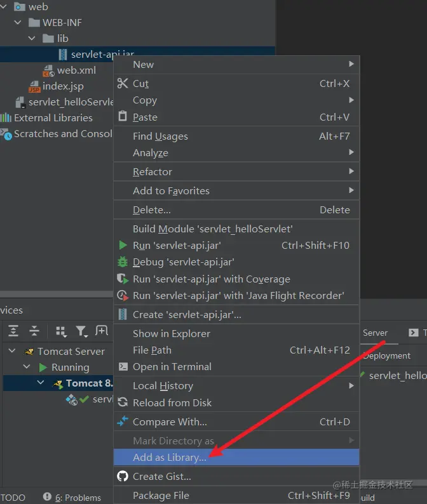Choose Refactor from context menu
427x504 pixels.
[236, 171]
